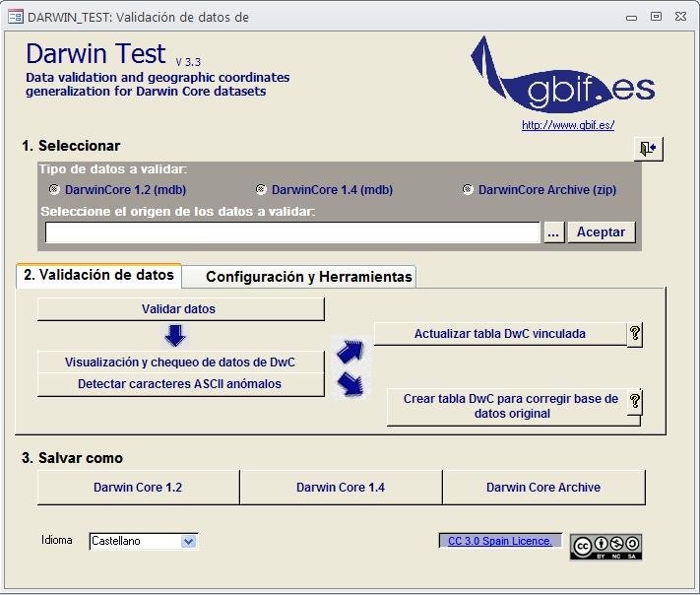Viewport: 700px width, 595px height.
Task: Open the http://www.gbif.es/ link
Action: [568, 125]
